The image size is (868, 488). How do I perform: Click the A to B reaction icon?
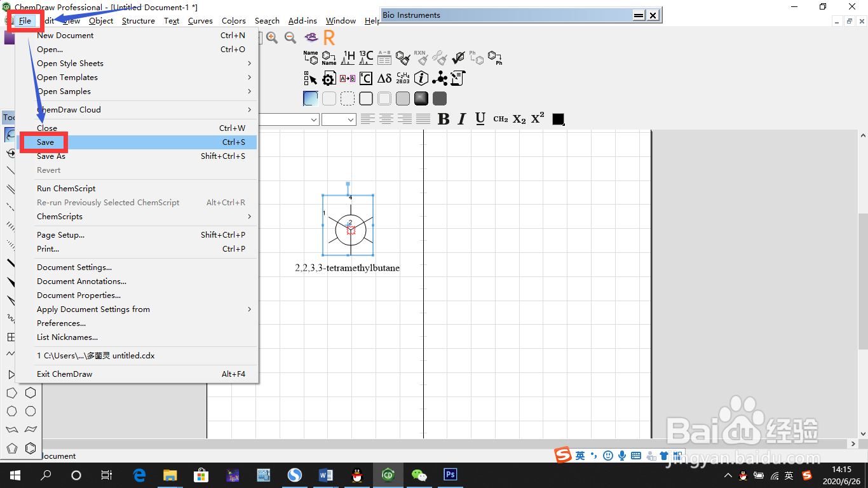(x=348, y=78)
